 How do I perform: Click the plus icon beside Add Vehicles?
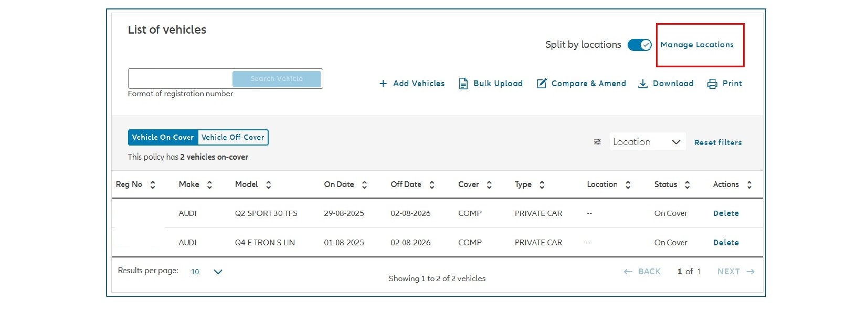point(383,84)
